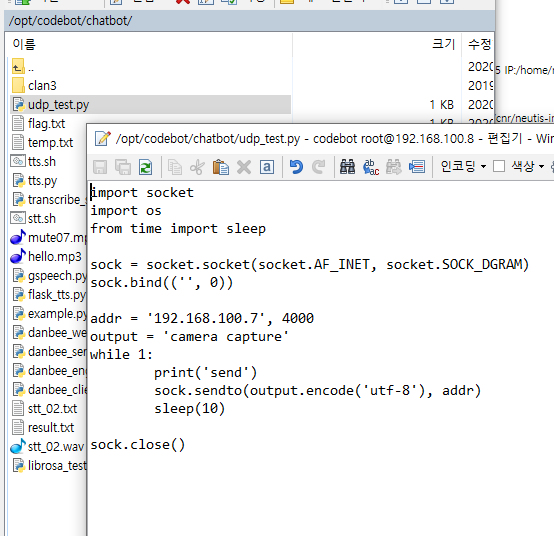Select the clan3 folder
This screenshot has height=536, width=554.
[x=34, y=86]
